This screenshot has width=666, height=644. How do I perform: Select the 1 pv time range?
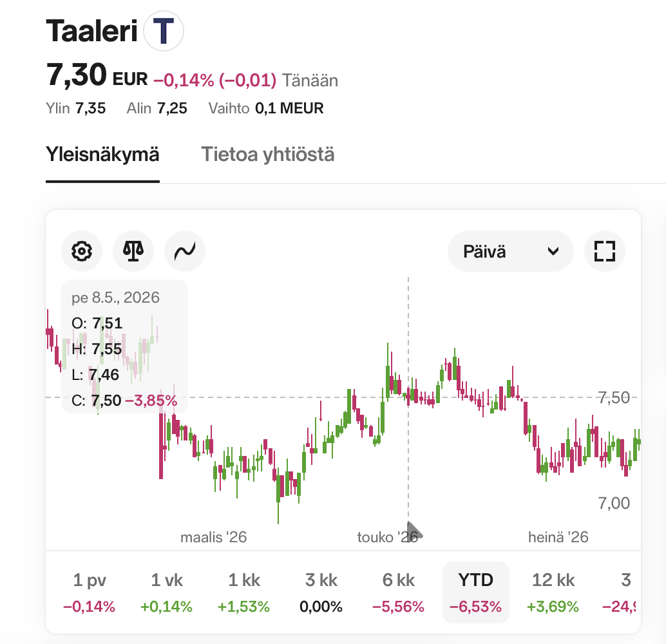click(x=89, y=592)
